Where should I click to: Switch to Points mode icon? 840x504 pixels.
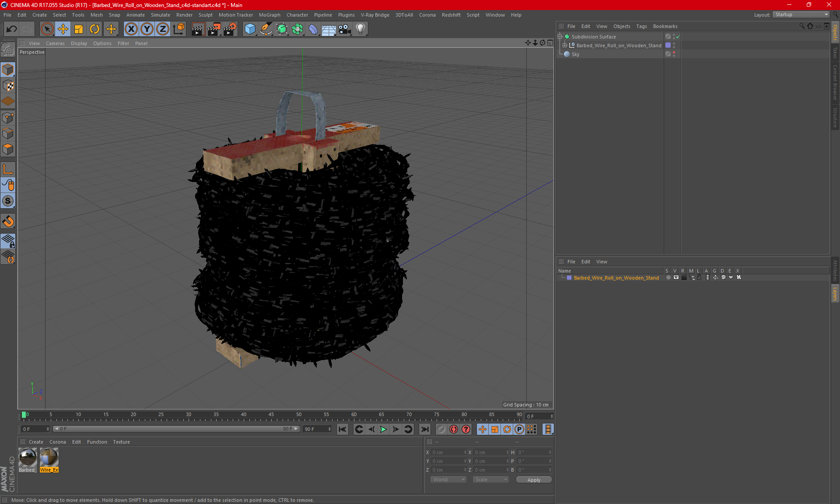pyautogui.click(x=8, y=117)
